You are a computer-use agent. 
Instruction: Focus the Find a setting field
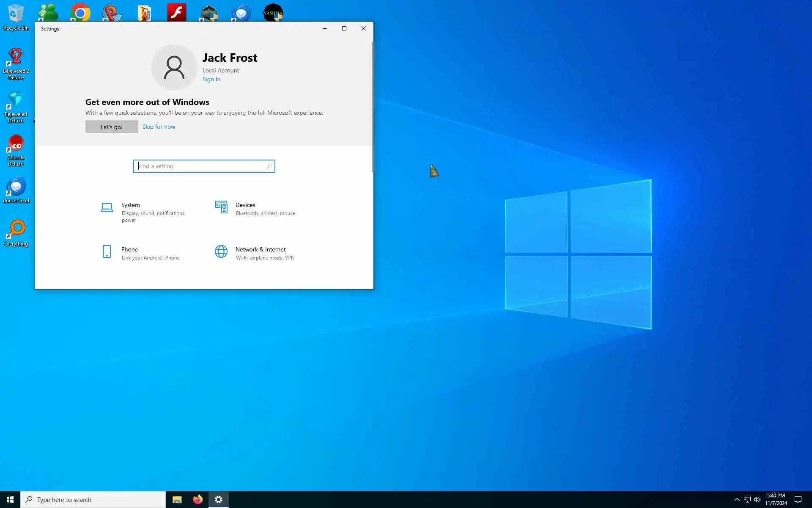coord(201,166)
